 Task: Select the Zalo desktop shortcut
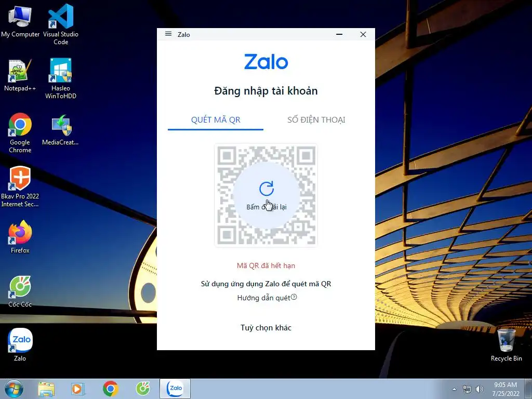pyautogui.click(x=20, y=345)
